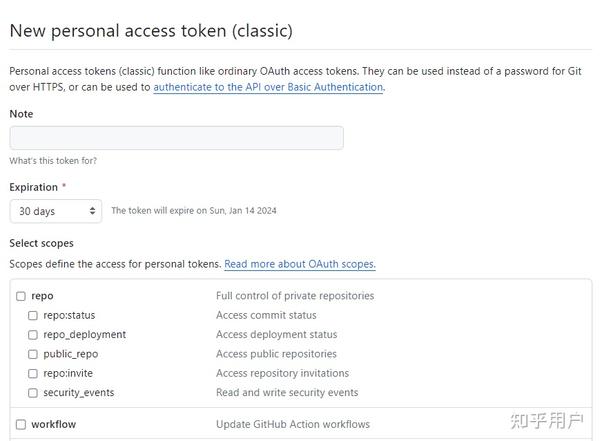Viewport: 600px width, 441px height.
Task: Toggle the repo:invite checkbox
Action: tap(33, 374)
